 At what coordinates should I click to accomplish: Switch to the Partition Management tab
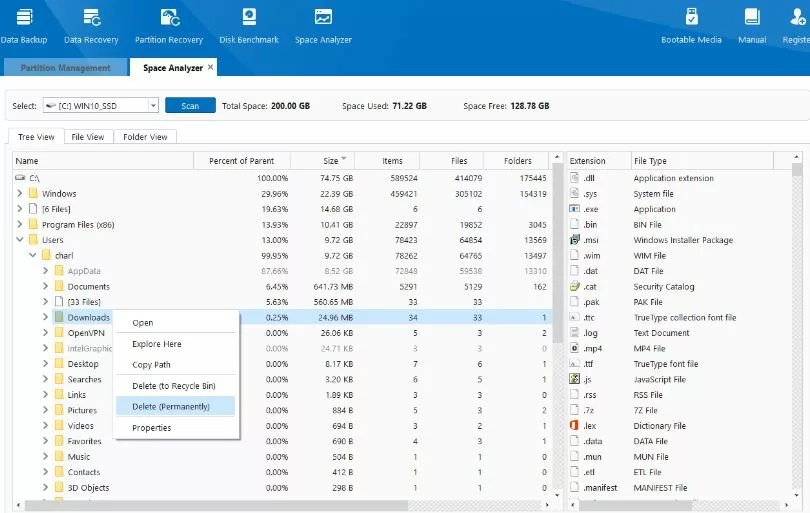tap(65, 68)
